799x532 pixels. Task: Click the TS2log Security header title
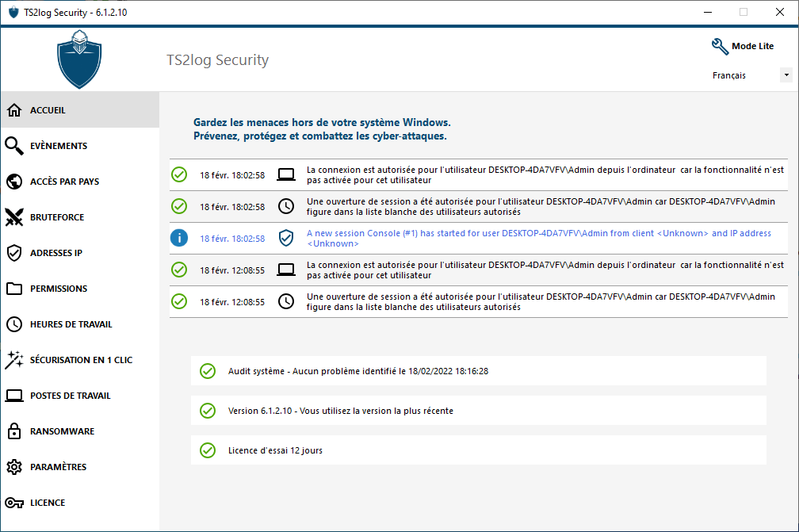click(217, 60)
